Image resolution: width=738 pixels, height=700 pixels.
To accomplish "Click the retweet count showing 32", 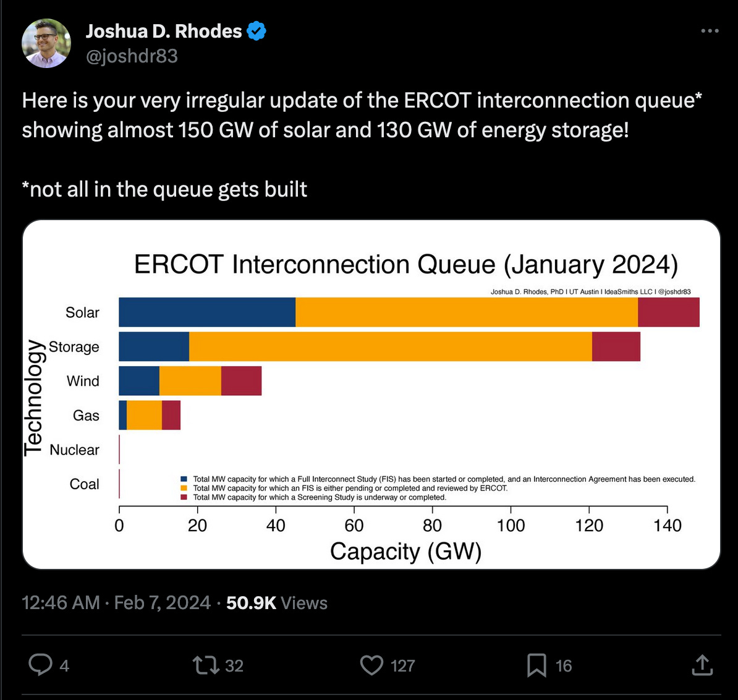I will point(234,667).
